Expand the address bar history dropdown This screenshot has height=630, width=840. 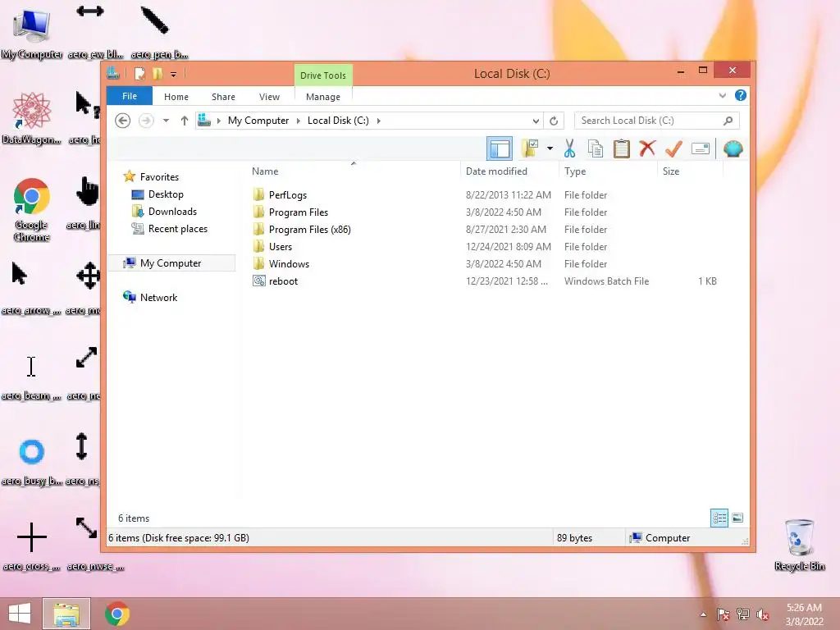tap(535, 121)
